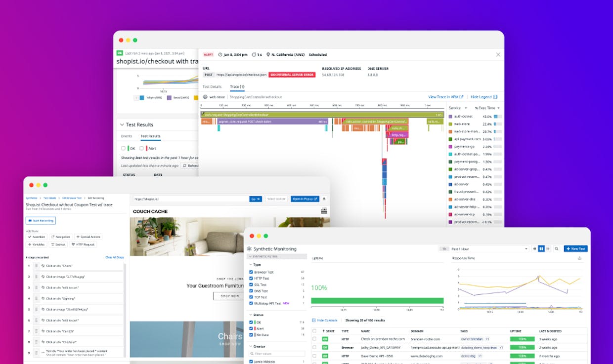The image size is (613, 364).
Task: Click the New Test button
Action: coord(575,249)
